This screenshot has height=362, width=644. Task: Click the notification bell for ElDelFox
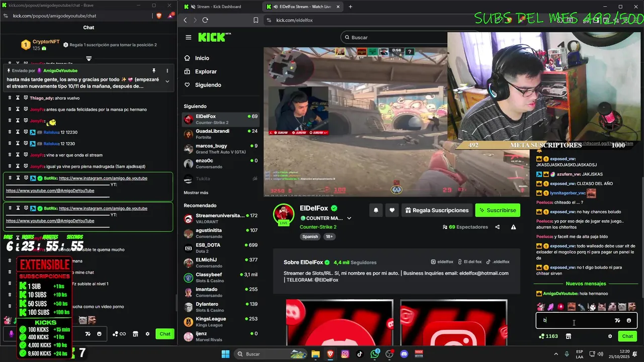376,210
